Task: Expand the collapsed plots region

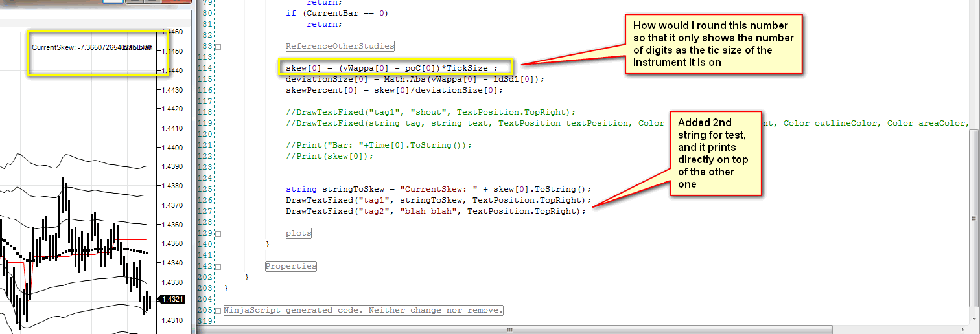Action: [219, 233]
